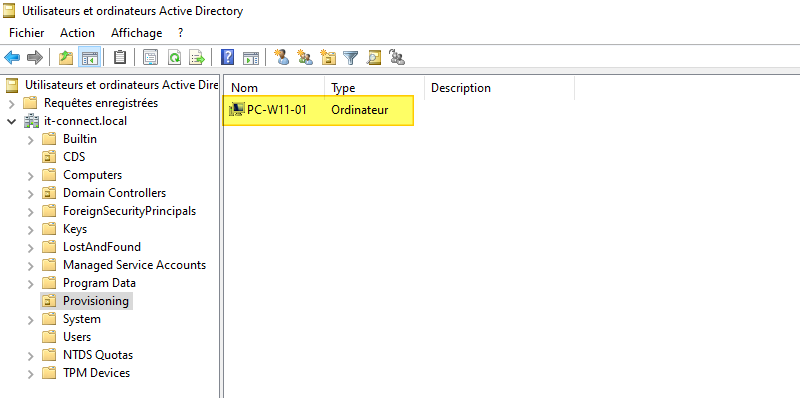Open the ? help menu
The width and height of the screenshot is (800, 398).
pos(181,33)
